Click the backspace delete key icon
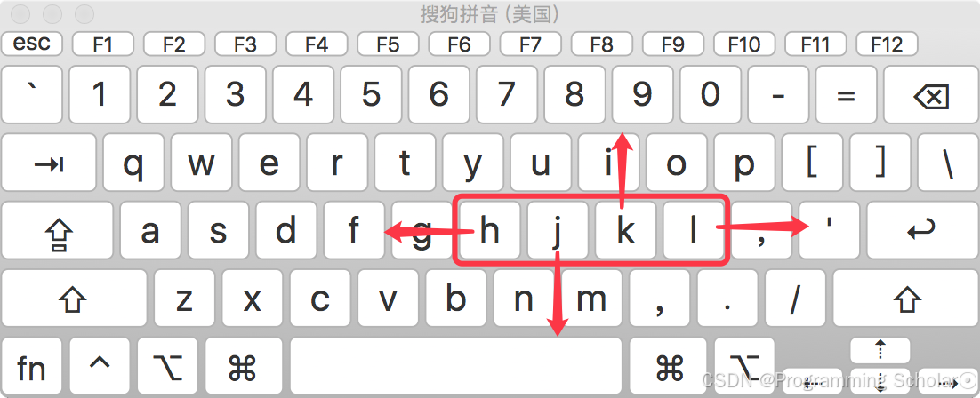 [x=930, y=95]
